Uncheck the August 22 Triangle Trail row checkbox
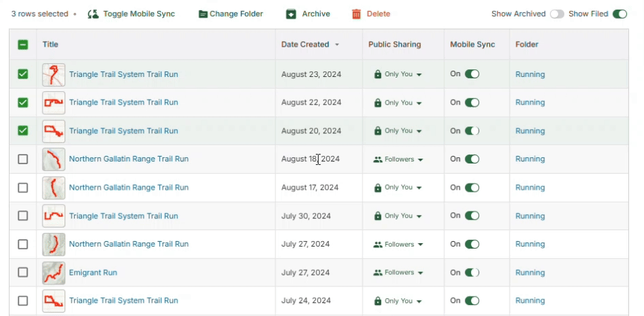This screenshot has width=644, height=316. (23, 102)
